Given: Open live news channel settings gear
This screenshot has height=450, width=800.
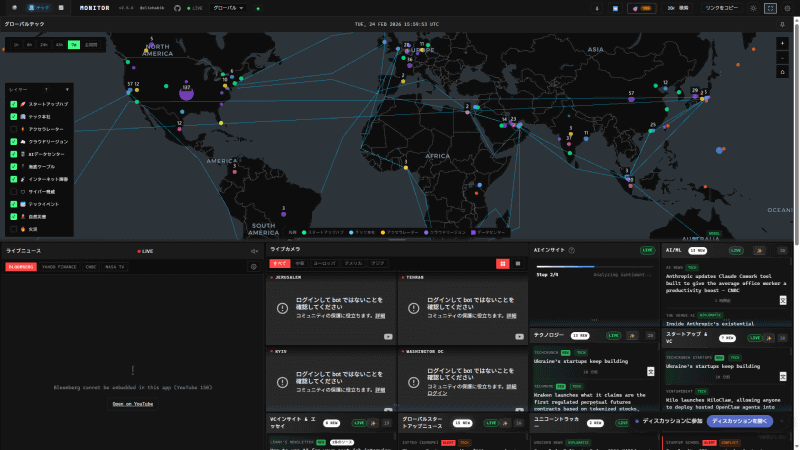Looking at the screenshot, I should [x=254, y=267].
